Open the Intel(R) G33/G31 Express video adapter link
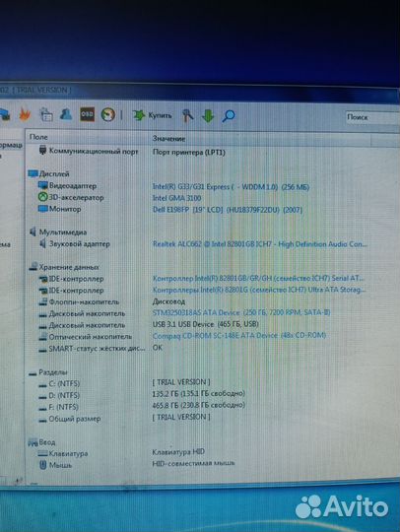This screenshot has width=400, height=532. coord(231,187)
